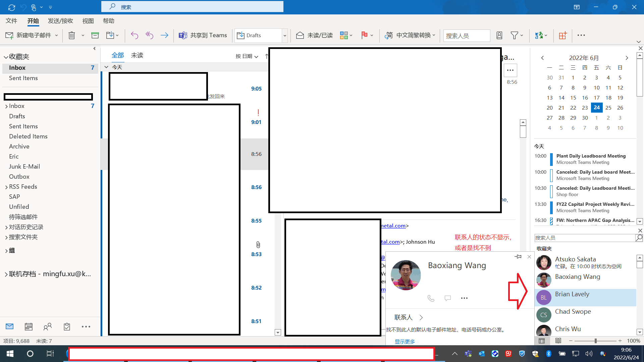
Task: Click the Archive icon in ribbon
Action: (95, 35)
